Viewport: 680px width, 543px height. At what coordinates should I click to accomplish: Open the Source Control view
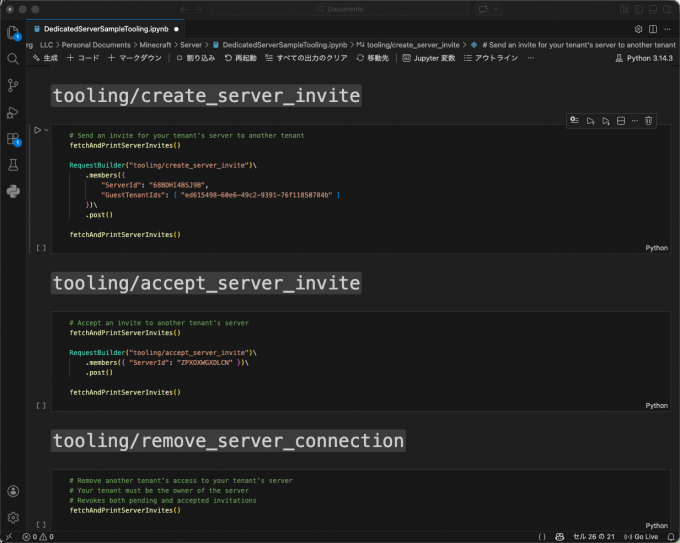[13, 86]
